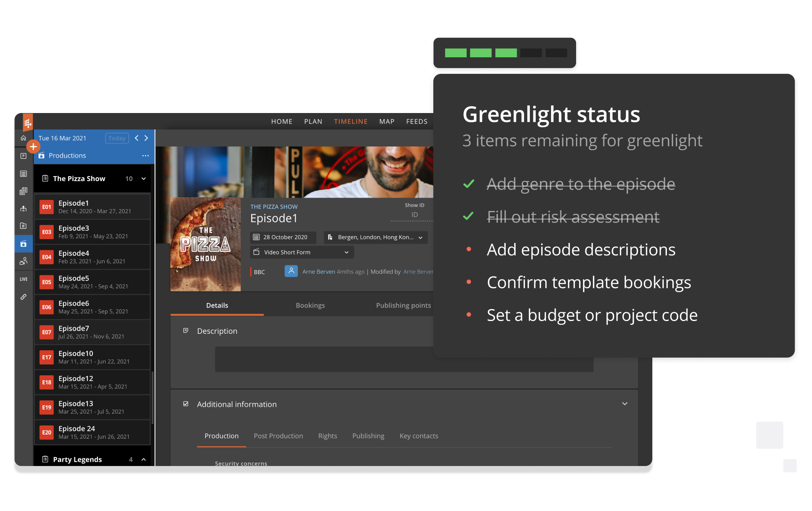
Task: Select Episode5 in productions list
Action: point(92,282)
